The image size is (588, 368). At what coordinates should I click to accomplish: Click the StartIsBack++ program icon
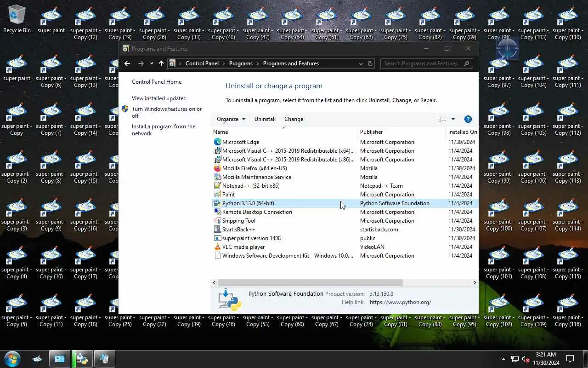218,230
